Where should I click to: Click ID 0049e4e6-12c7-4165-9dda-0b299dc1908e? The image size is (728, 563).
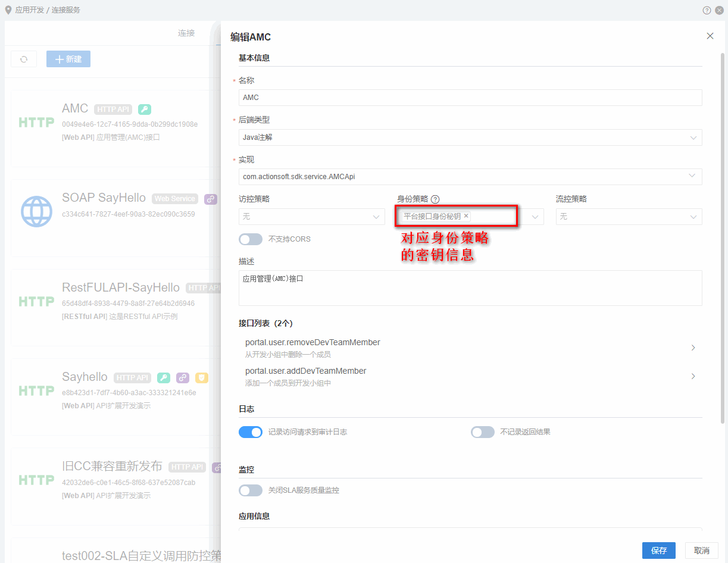(x=130, y=124)
